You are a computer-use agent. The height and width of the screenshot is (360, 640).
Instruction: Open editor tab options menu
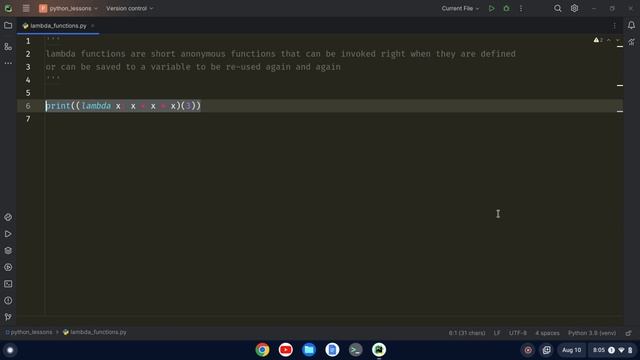[614, 25]
